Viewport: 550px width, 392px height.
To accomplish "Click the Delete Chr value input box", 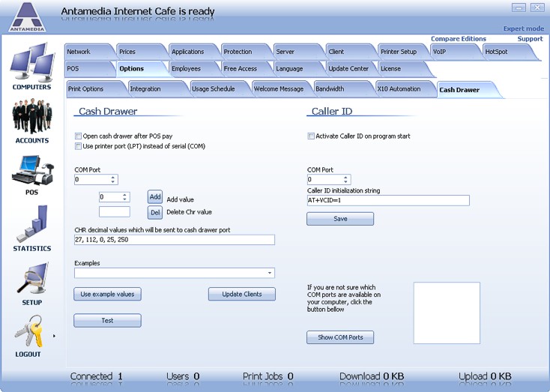I will pos(115,211).
